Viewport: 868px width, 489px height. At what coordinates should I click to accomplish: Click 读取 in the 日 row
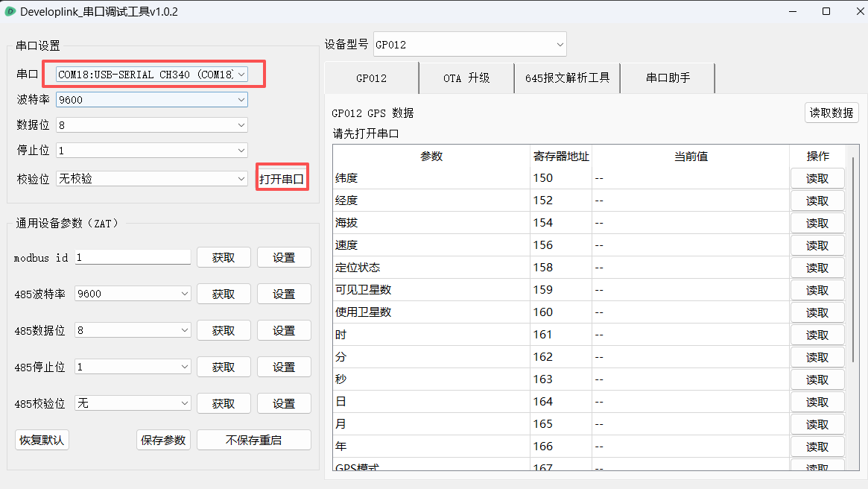(817, 402)
